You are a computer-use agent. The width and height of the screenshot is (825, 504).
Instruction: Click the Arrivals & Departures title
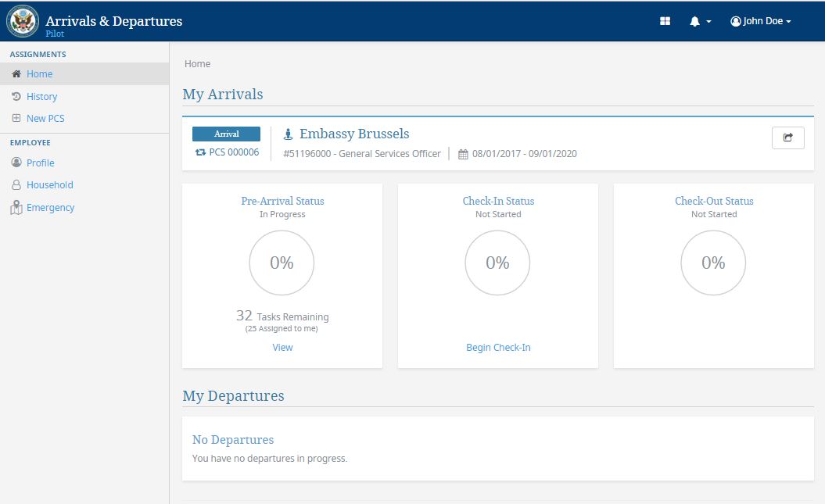pos(114,21)
